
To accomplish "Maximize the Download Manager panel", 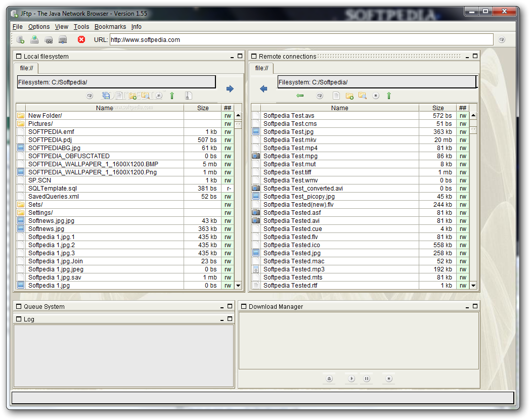I will point(475,306).
